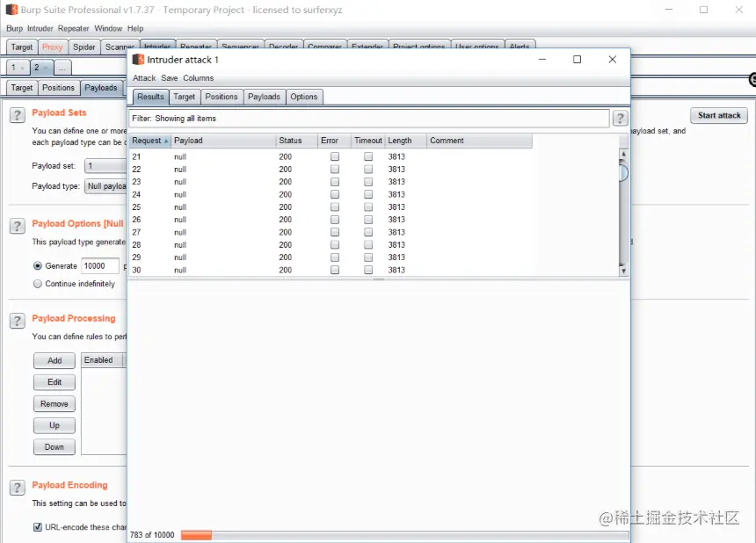Open the Columns menu
The width and height of the screenshot is (756, 543).
(198, 78)
